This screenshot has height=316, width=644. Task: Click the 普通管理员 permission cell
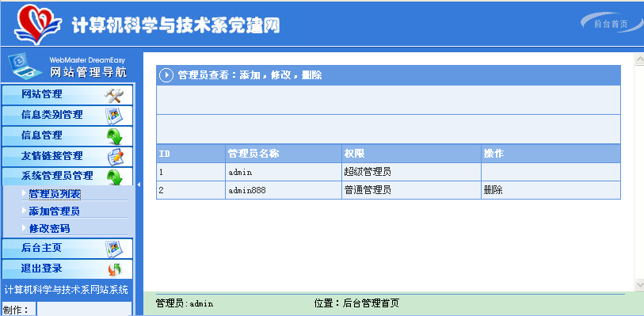(411, 190)
